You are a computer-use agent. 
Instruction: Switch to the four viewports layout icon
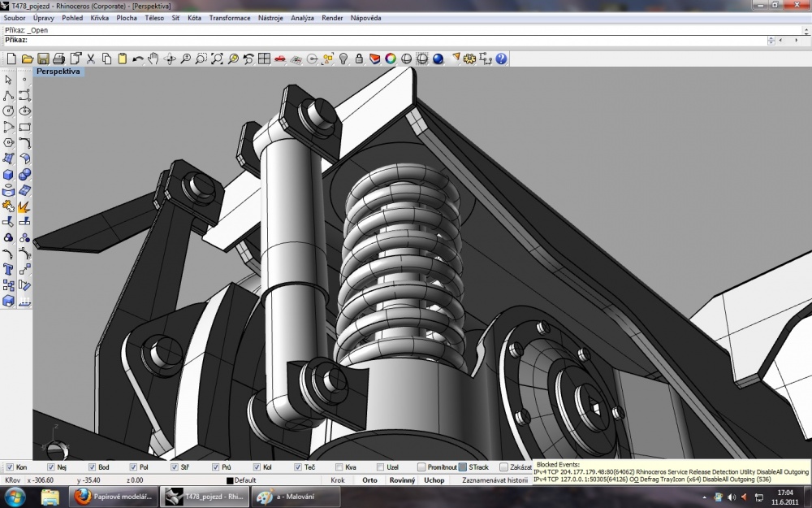pos(264,59)
